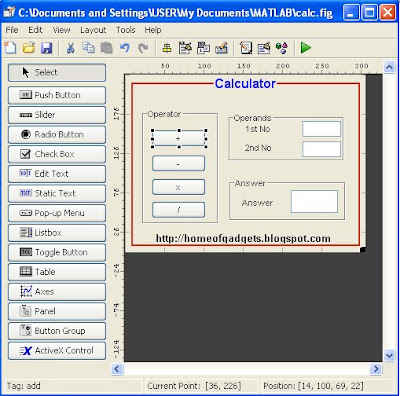Image resolution: width=400 pixels, height=396 pixels.
Task: Maximize the calc.fig window
Action: tap(369, 13)
